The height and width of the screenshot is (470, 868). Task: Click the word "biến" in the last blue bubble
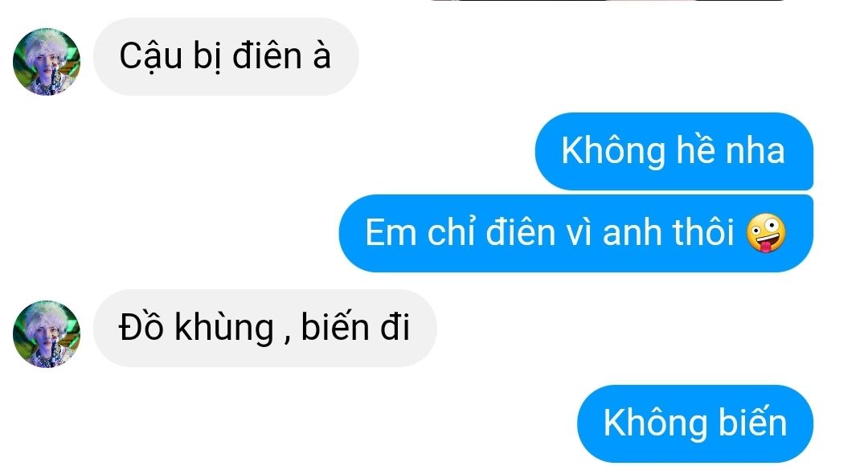point(752,422)
